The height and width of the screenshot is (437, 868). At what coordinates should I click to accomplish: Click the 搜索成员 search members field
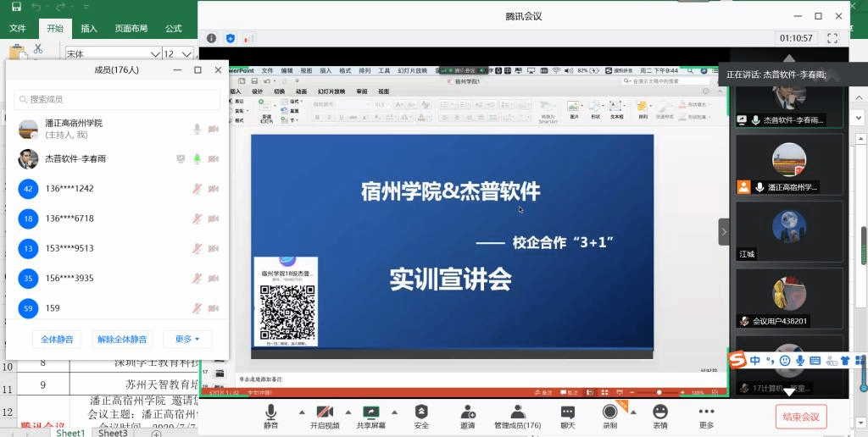117,100
